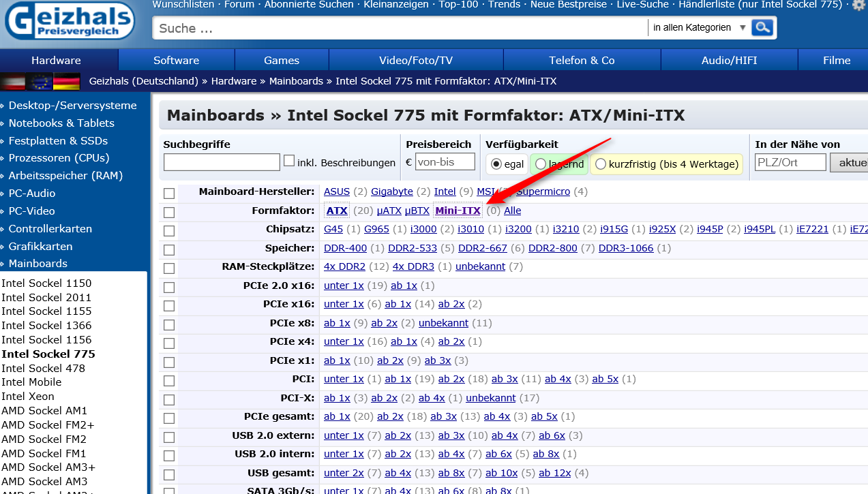The image size is (868, 494).
Task: Select the EU flag icon
Action: (40, 81)
